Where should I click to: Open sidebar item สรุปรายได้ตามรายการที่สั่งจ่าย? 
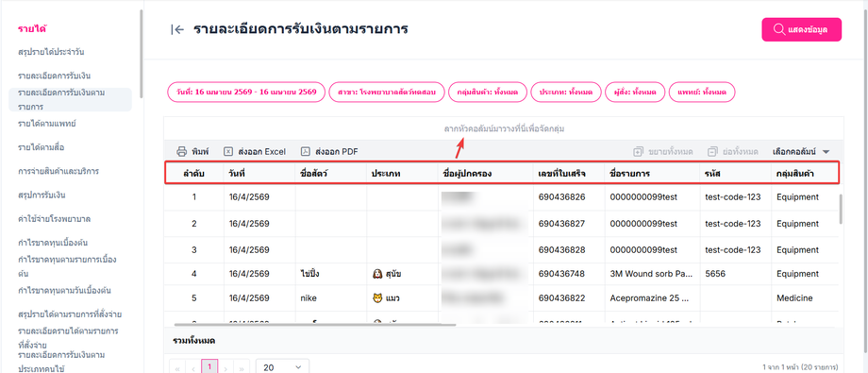point(70,314)
